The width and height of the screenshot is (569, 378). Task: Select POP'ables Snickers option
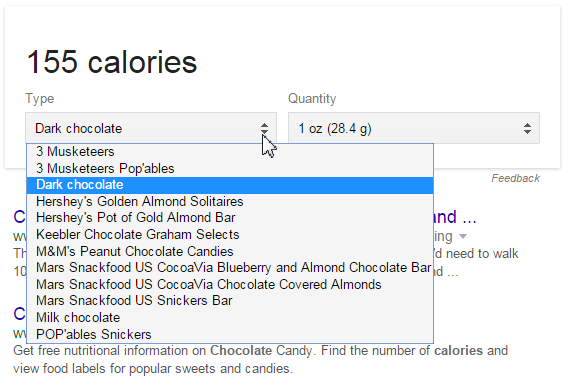click(230, 334)
